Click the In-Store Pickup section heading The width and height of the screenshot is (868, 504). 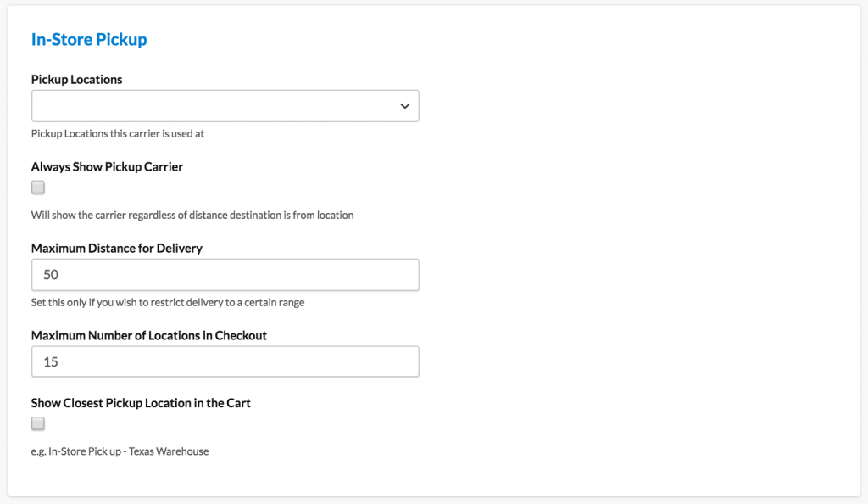[x=89, y=40]
